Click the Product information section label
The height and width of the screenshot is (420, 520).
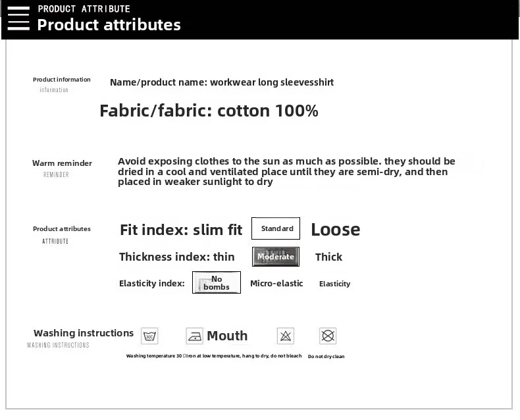pos(62,80)
